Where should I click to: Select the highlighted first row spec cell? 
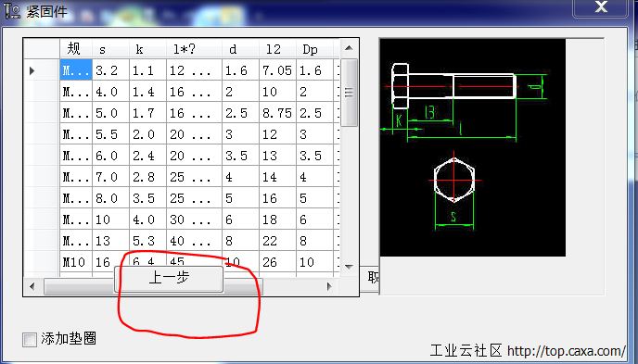[x=76, y=69]
